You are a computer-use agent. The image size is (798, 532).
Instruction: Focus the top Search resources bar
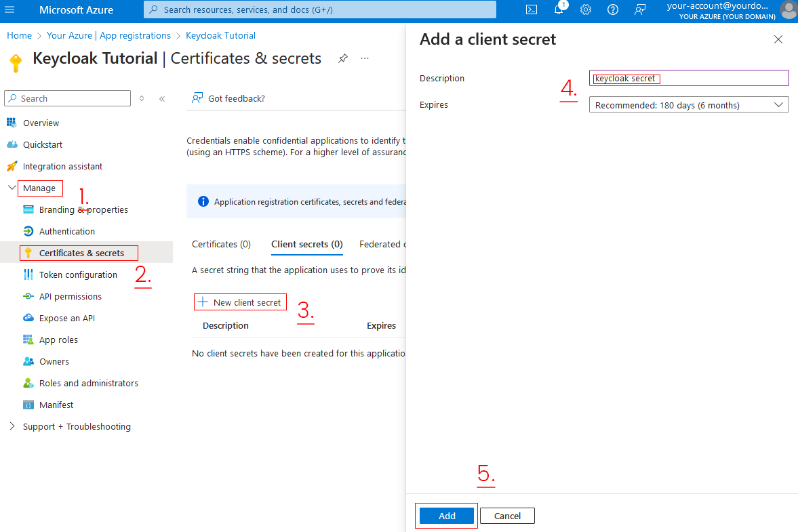pos(319,9)
